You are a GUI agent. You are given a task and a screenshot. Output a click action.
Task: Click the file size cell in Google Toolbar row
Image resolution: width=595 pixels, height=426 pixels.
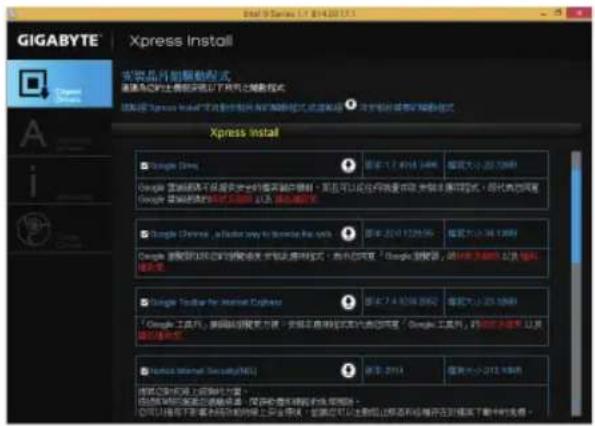pos(496,302)
